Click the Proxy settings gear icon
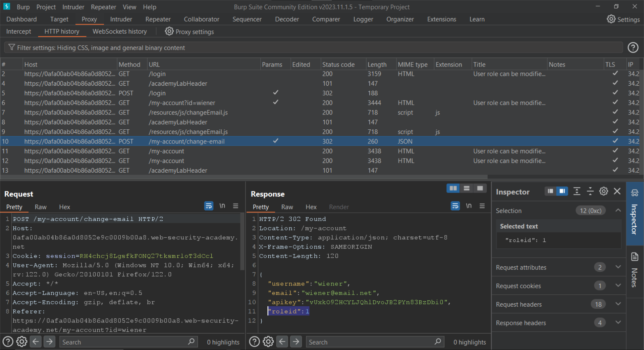The width and height of the screenshot is (644, 350). 169,32
